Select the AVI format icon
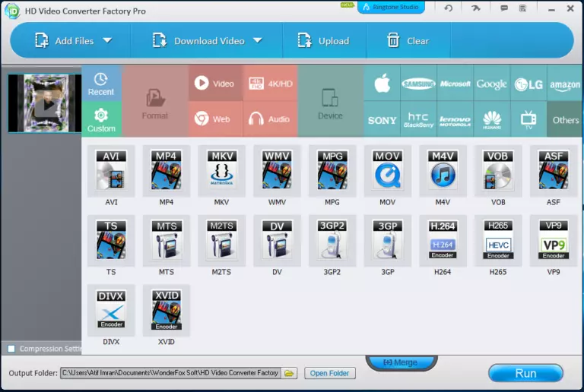584x392 pixels. 111,171
